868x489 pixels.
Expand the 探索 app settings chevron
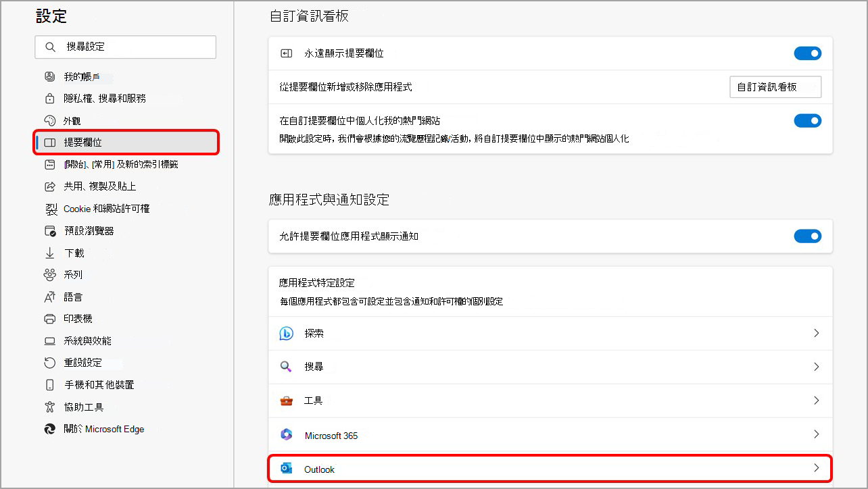(x=817, y=333)
